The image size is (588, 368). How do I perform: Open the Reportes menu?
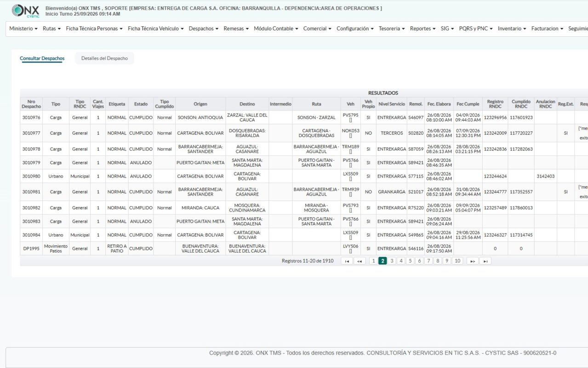click(x=422, y=29)
